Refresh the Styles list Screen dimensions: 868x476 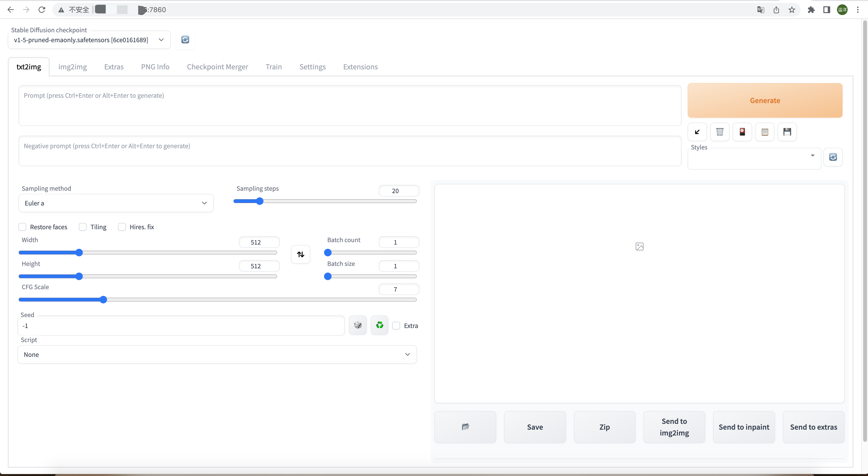[833, 157]
